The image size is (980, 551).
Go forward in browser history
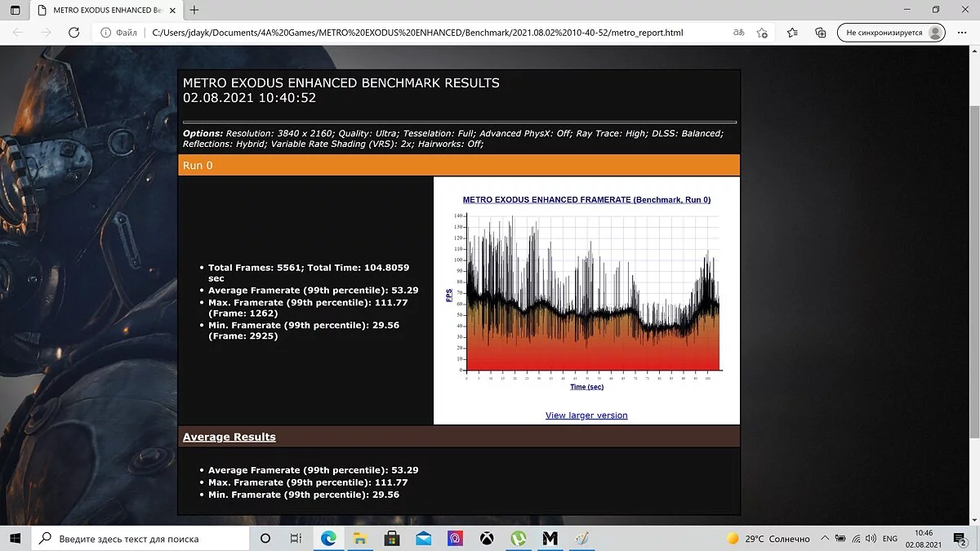(46, 33)
